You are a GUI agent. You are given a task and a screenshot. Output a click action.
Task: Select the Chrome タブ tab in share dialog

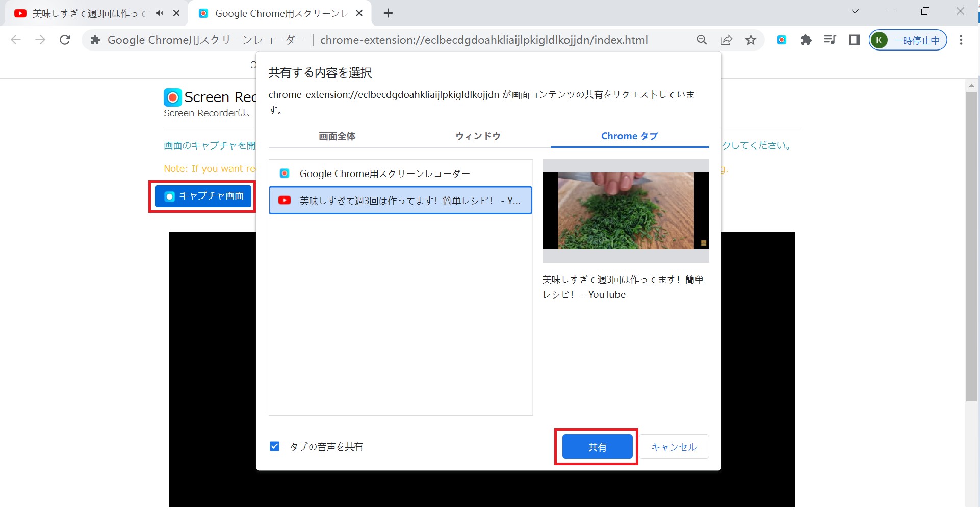click(x=630, y=136)
